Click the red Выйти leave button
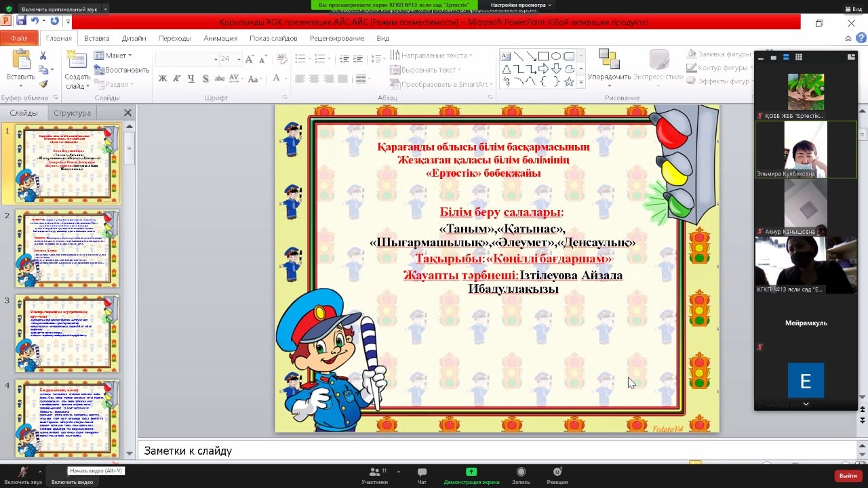The height and width of the screenshot is (488, 868). 848,476
